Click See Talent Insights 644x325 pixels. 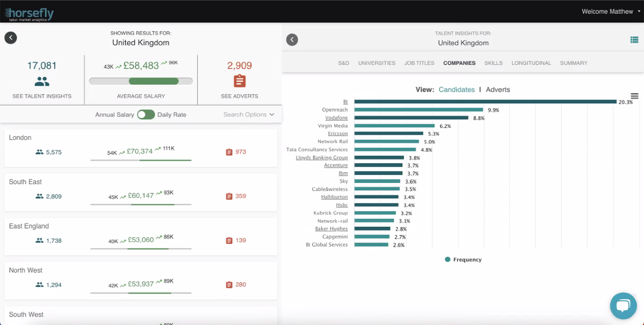42,96
